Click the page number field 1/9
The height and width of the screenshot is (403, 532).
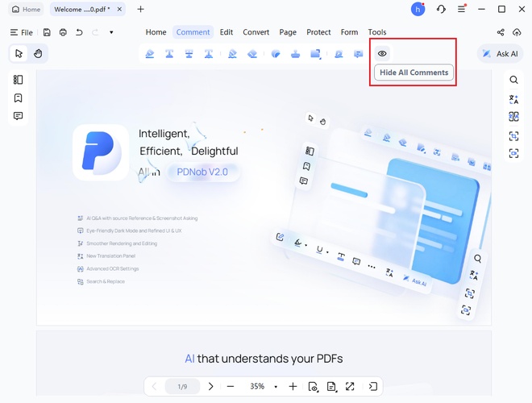(182, 386)
